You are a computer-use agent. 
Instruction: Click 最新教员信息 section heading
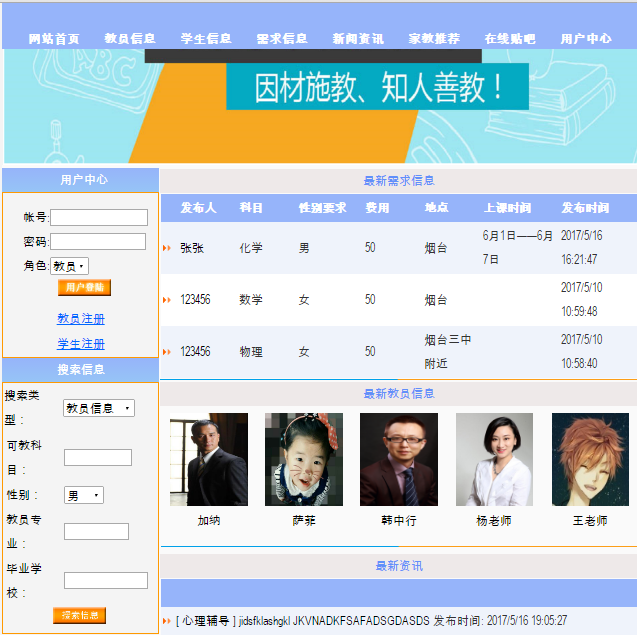click(x=399, y=394)
